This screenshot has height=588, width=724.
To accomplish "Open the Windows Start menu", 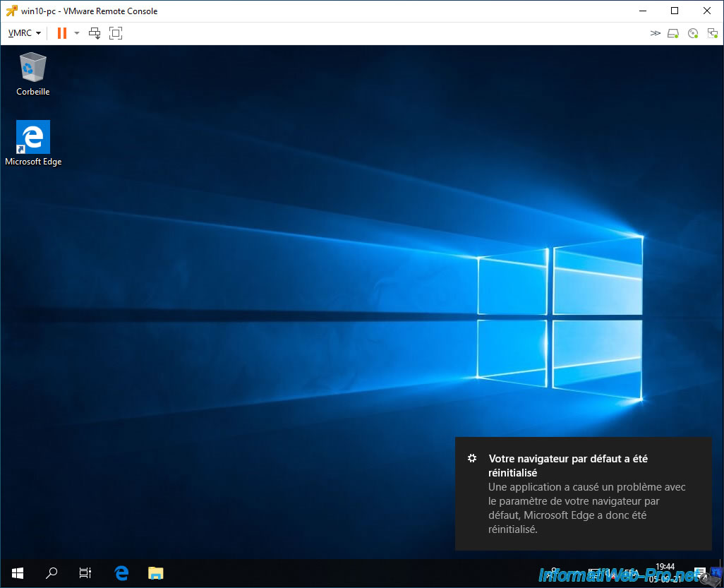I will 18,573.
